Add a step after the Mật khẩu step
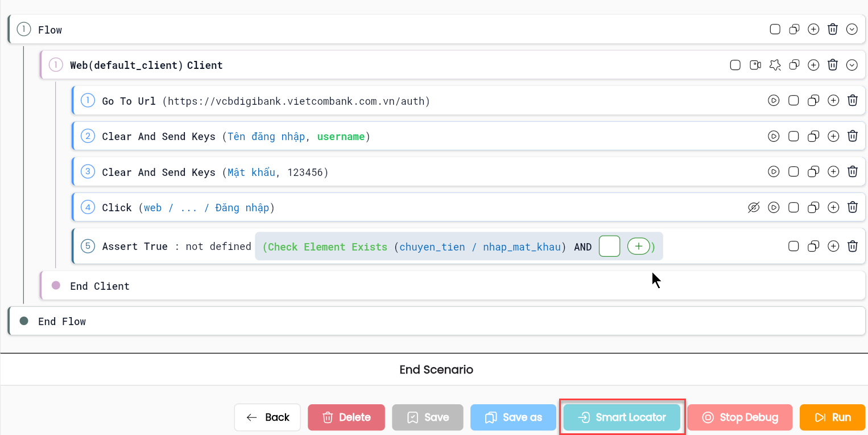 [833, 172]
